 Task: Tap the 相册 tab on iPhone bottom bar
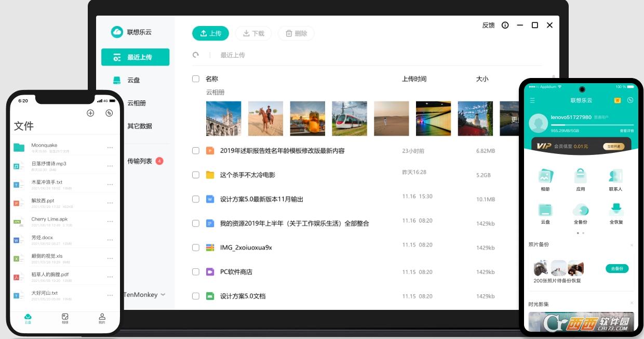pos(65,319)
